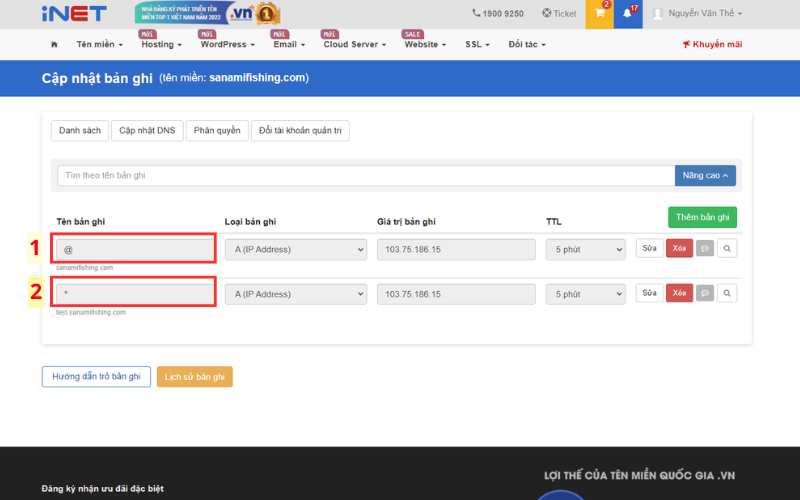Click Sửa for the * record
The width and height of the screenshot is (800, 500).
(x=649, y=293)
